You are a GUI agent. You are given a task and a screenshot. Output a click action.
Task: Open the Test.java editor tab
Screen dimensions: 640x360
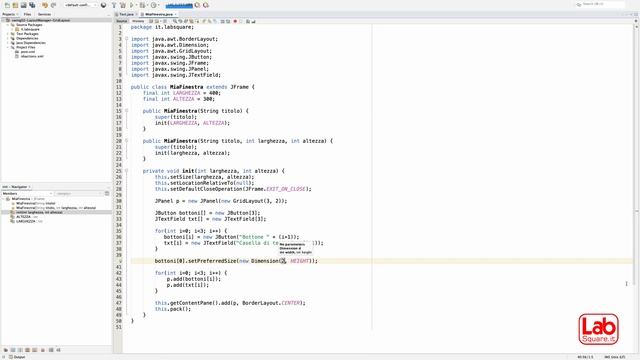[126, 14]
